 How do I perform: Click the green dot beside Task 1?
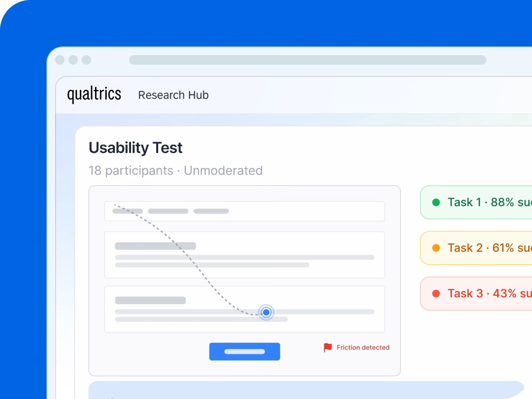(x=436, y=202)
